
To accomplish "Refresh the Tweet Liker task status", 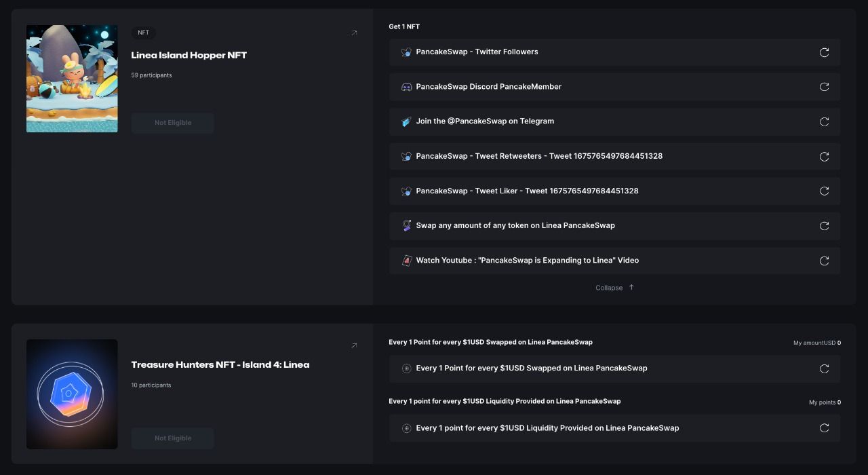I will tap(824, 191).
